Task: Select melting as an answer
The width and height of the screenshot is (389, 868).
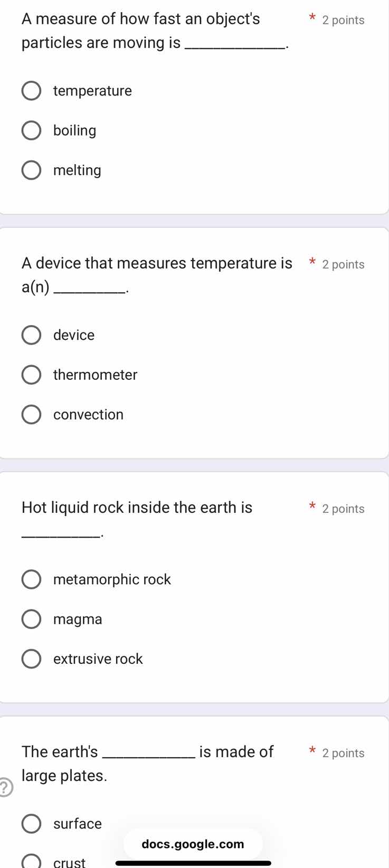Action: (x=31, y=170)
